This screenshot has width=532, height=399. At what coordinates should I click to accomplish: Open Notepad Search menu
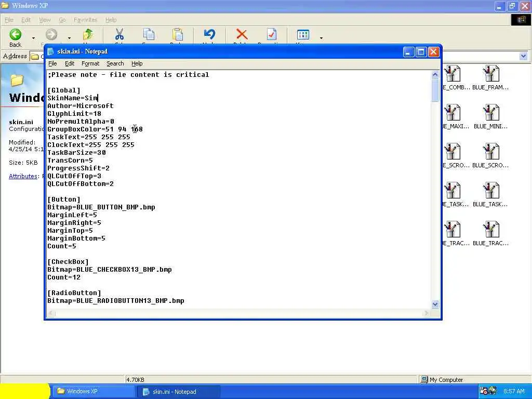[x=115, y=63]
